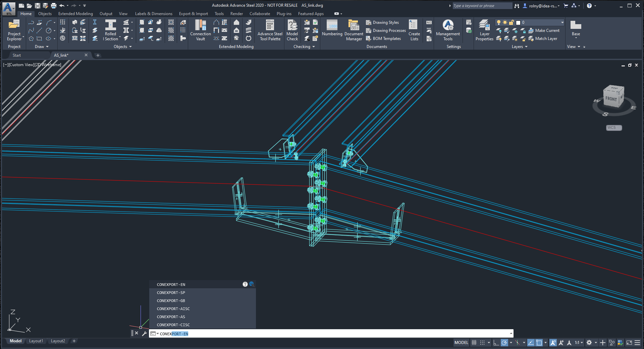644x349 pixels.
Task: Open the layer selection combo box
Action: click(530, 22)
